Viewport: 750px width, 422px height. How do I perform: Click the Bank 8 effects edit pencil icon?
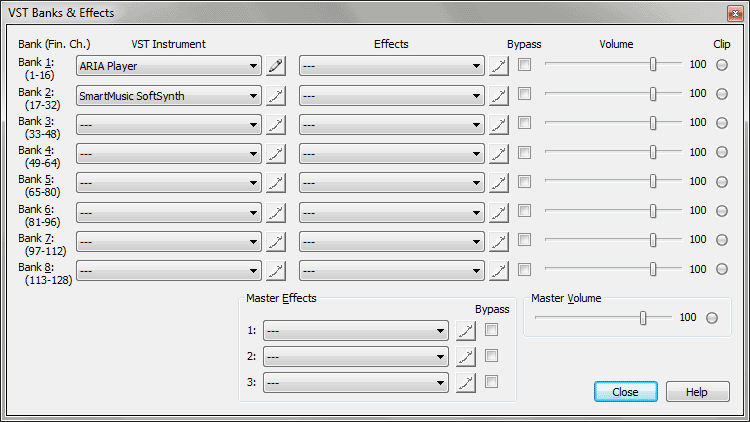(499, 271)
